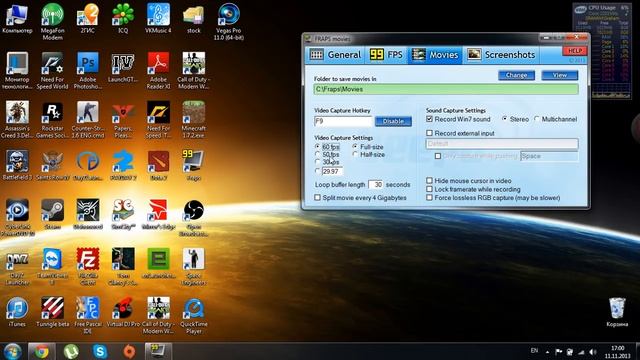The image size is (640, 360).
Task: Select the Tunngle beta icon
Action: click(52, 312)
